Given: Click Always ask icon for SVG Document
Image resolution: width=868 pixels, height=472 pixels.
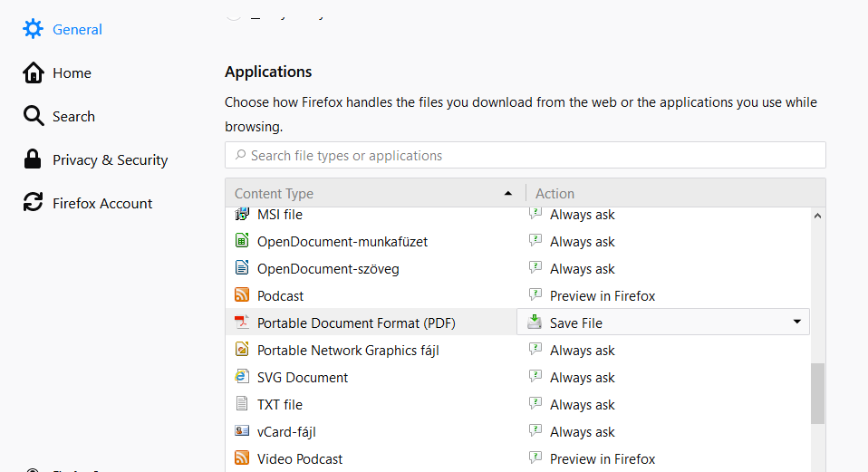Looking at the screenshot, I should [x=535, y=376].
